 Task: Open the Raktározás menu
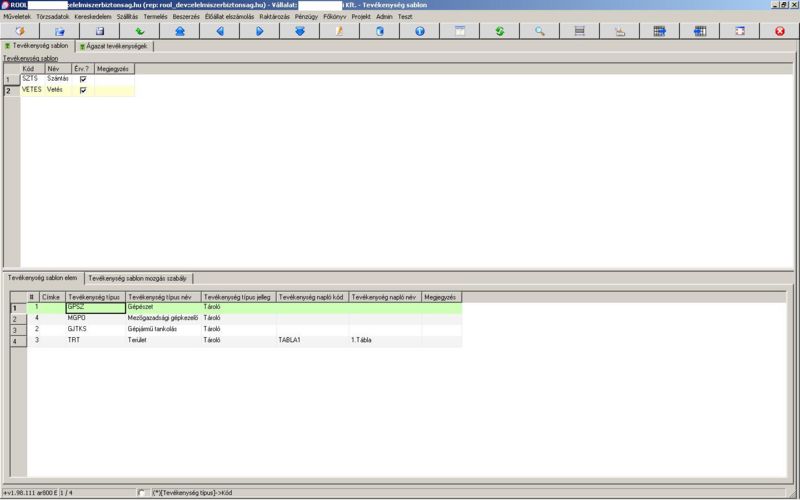[x=275, y=17]
